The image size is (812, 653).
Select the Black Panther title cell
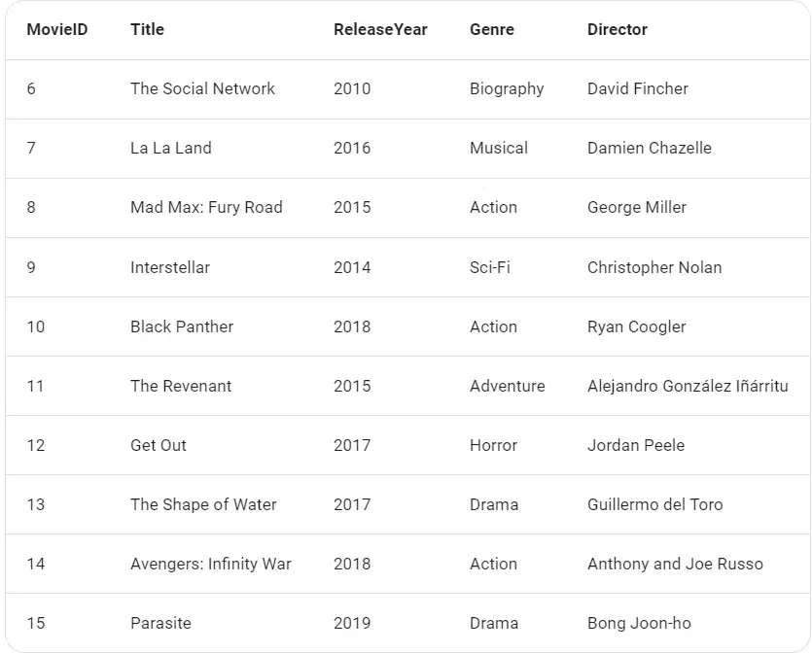[182, 326]
